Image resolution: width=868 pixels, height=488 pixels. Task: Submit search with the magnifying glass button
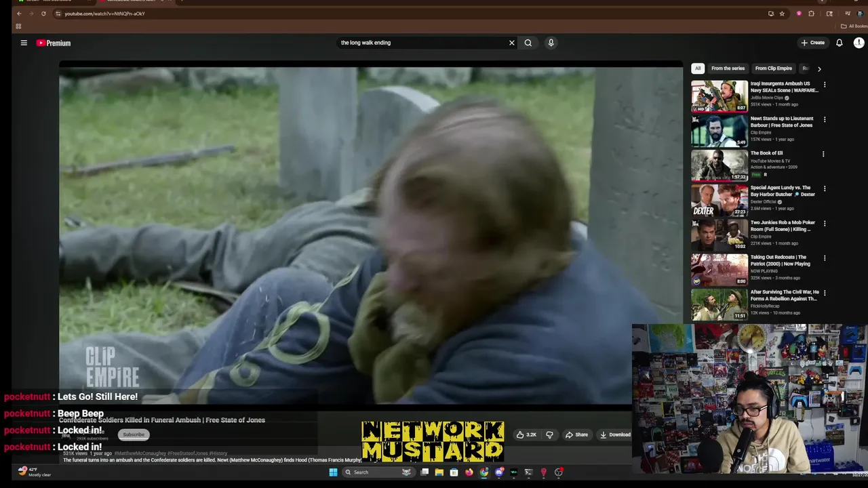(528, 43)
